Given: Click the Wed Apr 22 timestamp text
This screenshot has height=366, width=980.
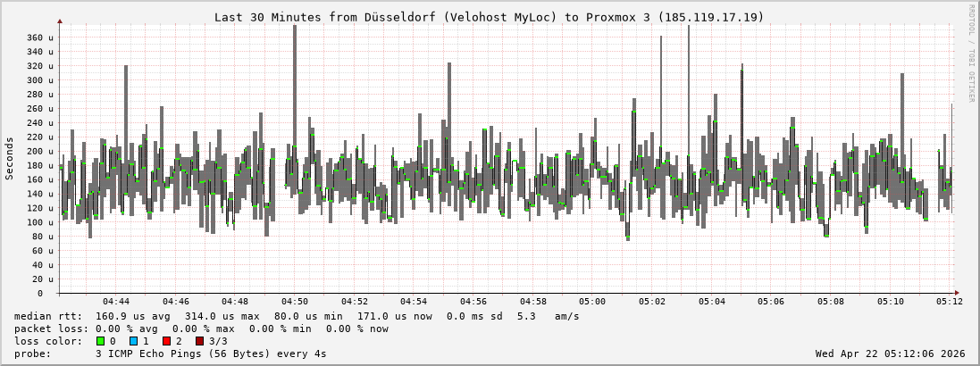Looking at the screenshot, I should tap(890, 354).
